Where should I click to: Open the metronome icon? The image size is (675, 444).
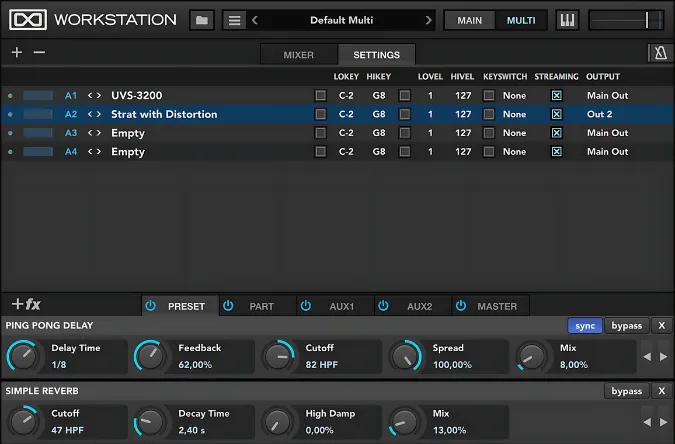[x=661, y=53]
